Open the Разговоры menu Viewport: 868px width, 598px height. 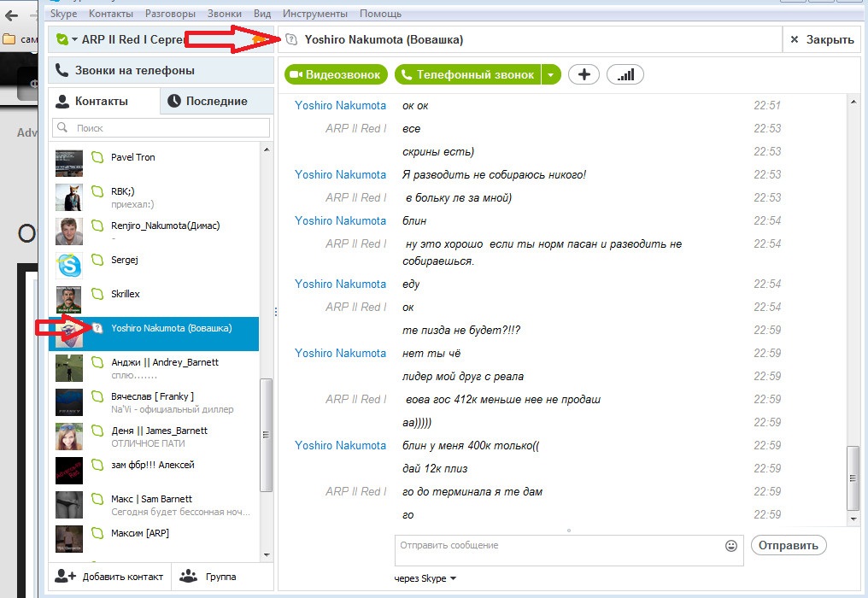point(170,14)
